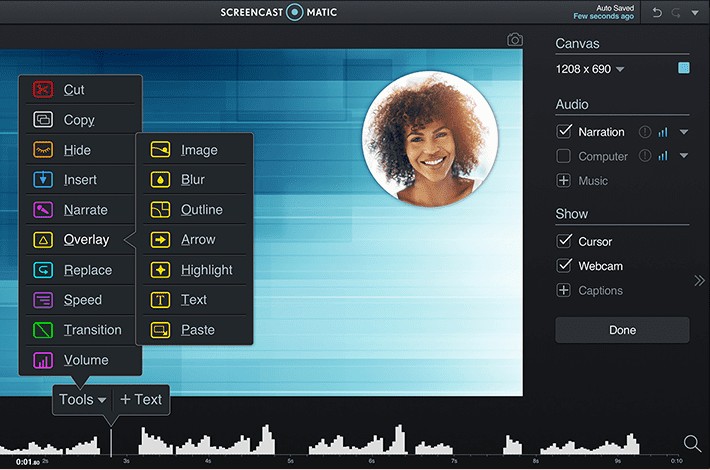
Task: Click the Highlight overlay icon
Action: click(160, 270)
